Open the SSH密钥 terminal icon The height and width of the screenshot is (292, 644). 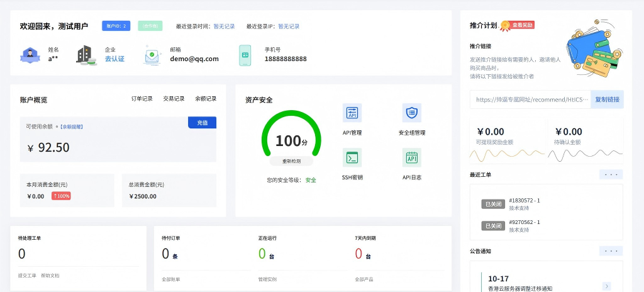pyautogui.click(x=352, y=157)
